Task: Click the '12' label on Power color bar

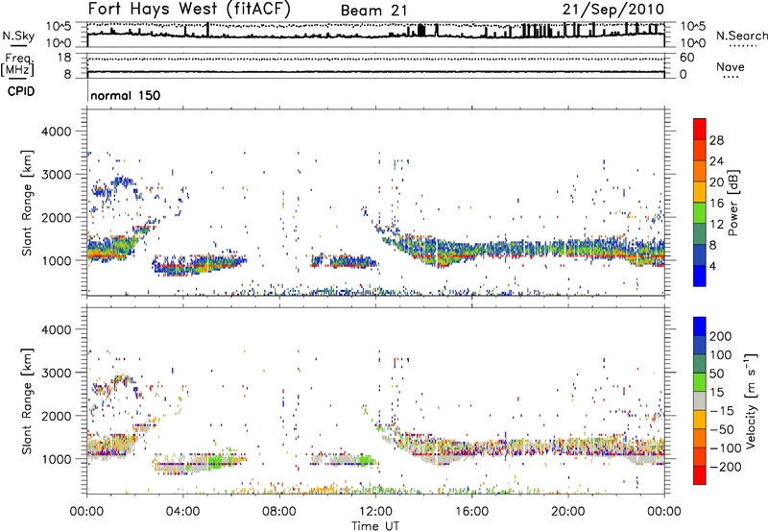Action: point(716,225)
